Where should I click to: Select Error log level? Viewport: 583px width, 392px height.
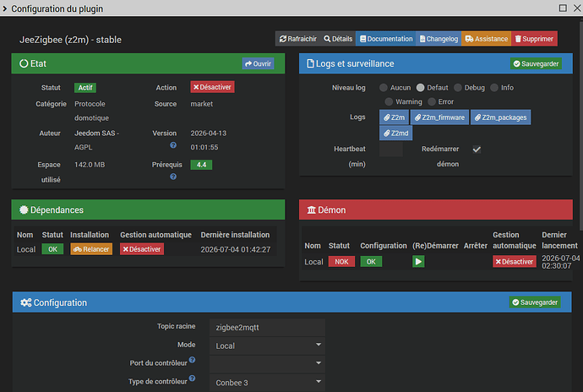tap(432, 101)
